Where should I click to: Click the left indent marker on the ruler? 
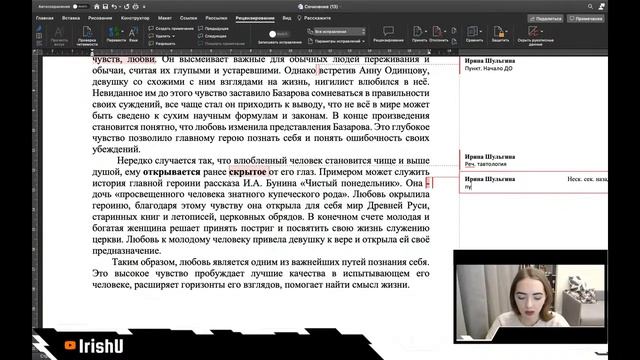(92, 52)
